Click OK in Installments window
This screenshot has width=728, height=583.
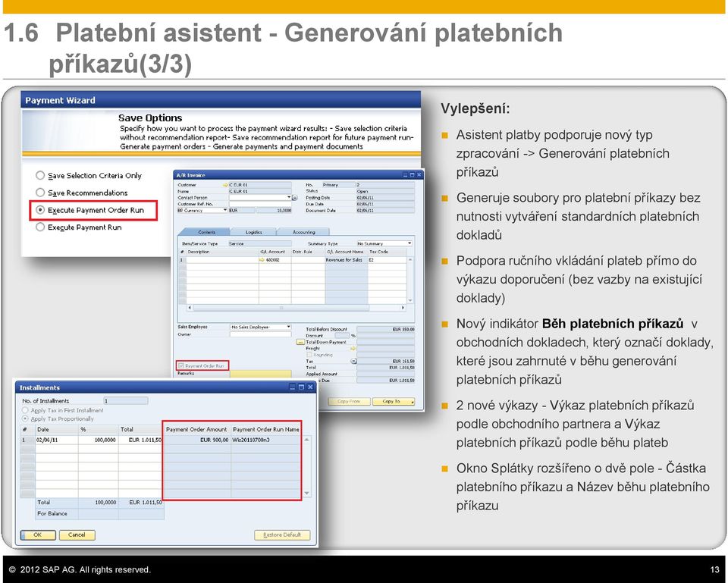coord(38,534)
